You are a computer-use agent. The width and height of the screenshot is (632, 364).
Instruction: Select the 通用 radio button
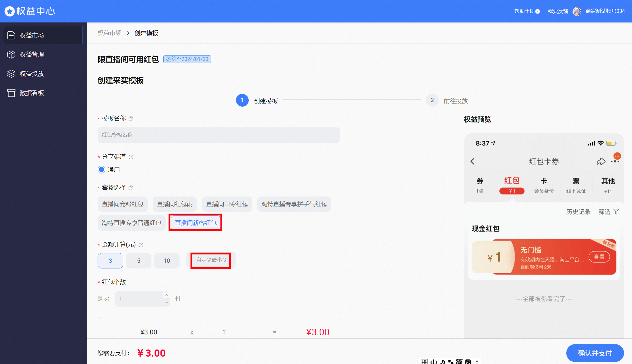point(101,170)
